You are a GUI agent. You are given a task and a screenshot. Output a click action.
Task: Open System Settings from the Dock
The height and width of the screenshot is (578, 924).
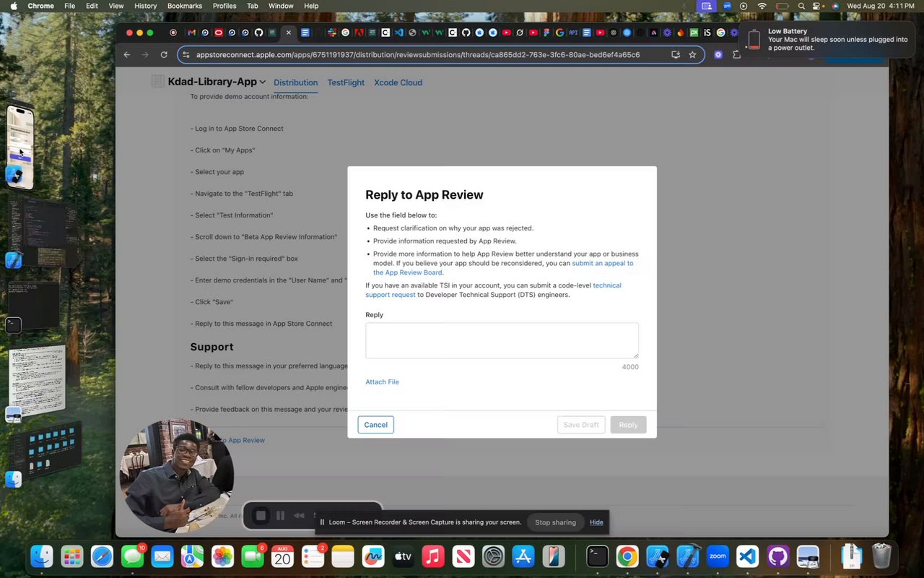pyautogui.click(x=493, y=556)
